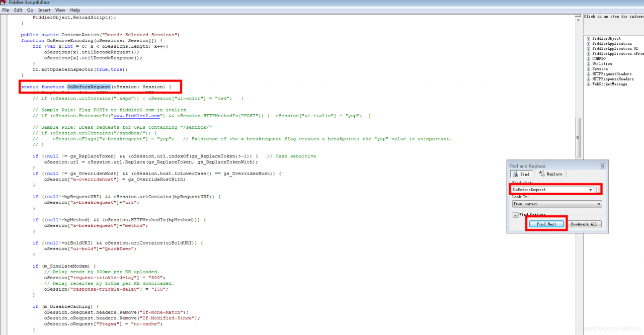The width and height of the screenshot is (644, 335).
Task: Click the "x-overridehost" assignment line
Action: [x=115, y=179]
